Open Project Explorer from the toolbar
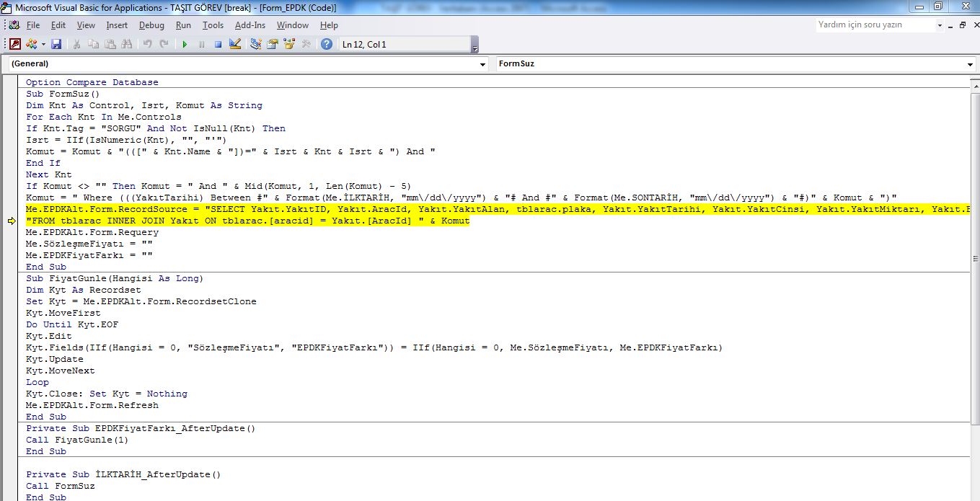Viewport: 980px width, 501px height. [256, 44]
